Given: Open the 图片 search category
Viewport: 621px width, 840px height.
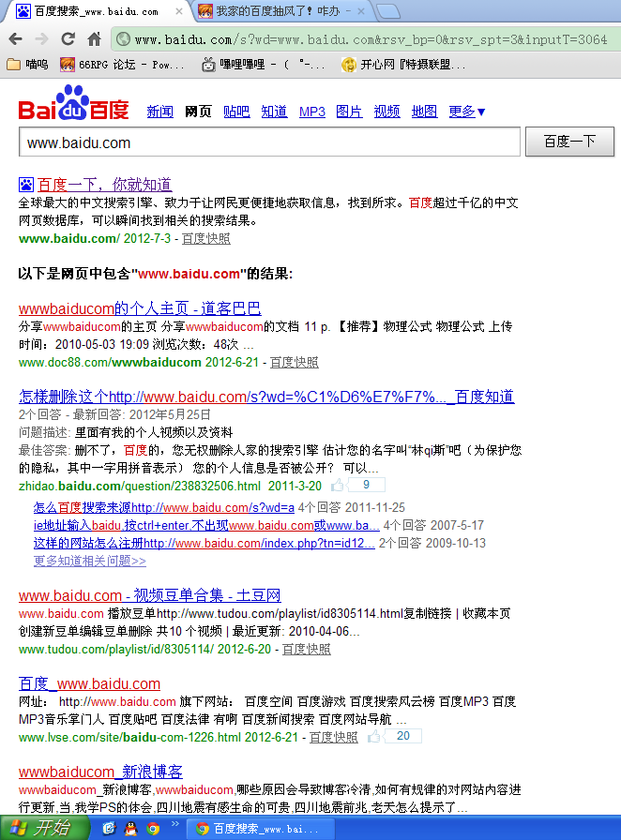Looking at the screenshot, I should tap(349, 112).
